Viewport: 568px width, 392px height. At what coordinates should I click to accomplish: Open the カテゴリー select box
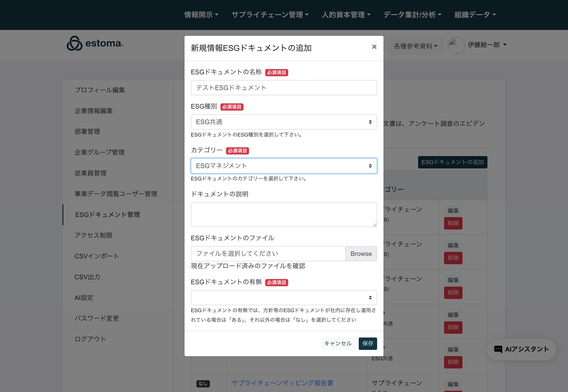tap(284, 166)
